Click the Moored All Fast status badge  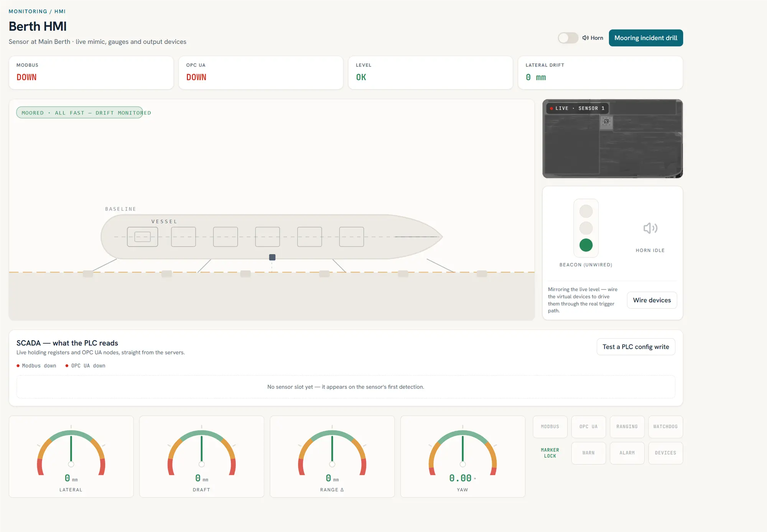tap(80, 113)
